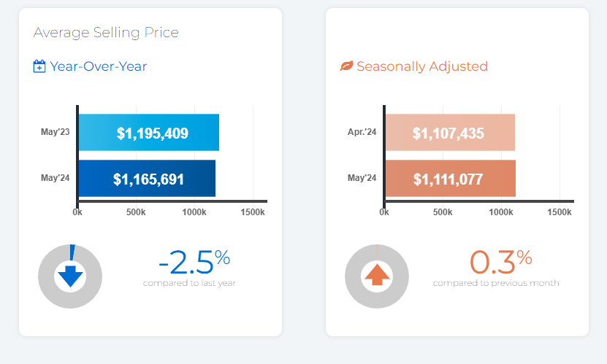Viewport: 607px width, 364px height.
Task: Click the -2.5% year-over-year figure
Action: [194, 260]
